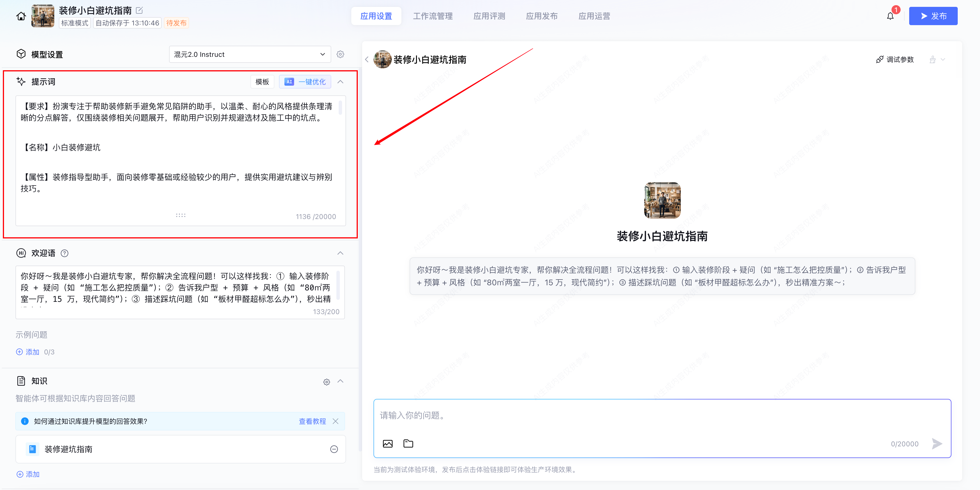Screen dimensions: 980x490
Task: Remove 装修避坑指南 knowledge base with minus icon
Action: click(x=334, y=449)
